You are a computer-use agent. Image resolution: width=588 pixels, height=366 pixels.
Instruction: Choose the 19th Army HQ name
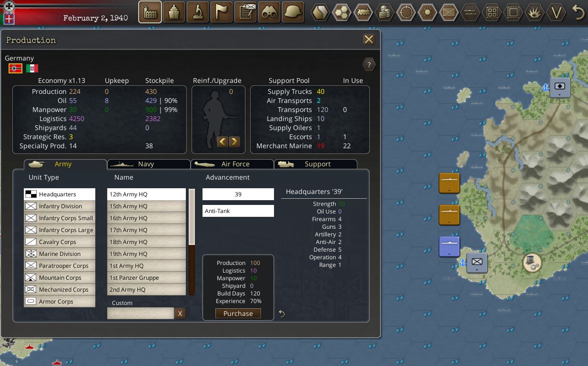coord(146,254)
